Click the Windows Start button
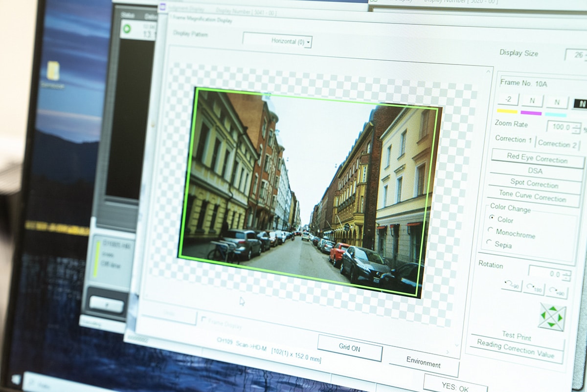 coord(16,379)
